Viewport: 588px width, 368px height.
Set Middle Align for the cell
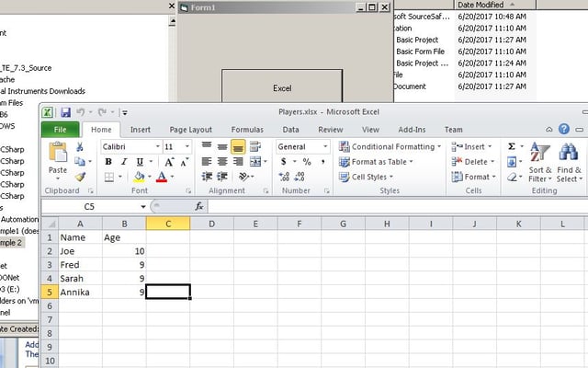point(222,147)
